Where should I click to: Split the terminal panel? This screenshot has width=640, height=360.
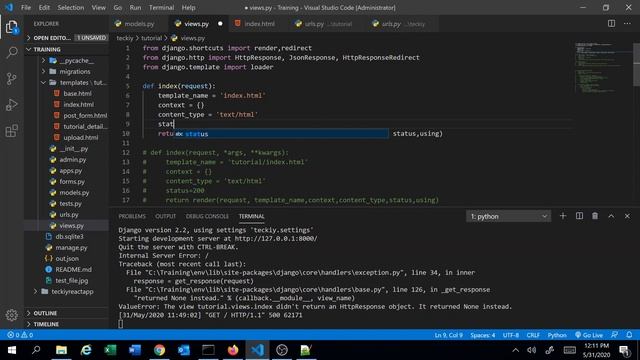[x=579, y=216]
